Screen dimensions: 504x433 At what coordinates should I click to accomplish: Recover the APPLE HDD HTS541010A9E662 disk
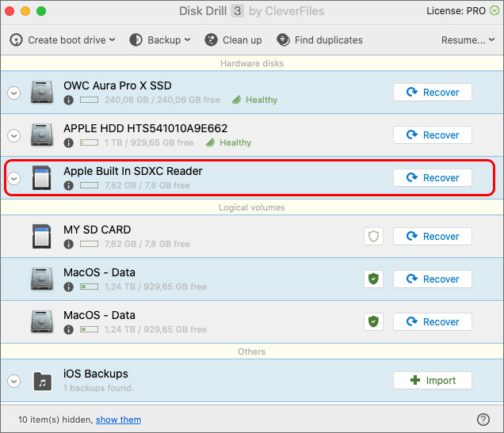433,135
